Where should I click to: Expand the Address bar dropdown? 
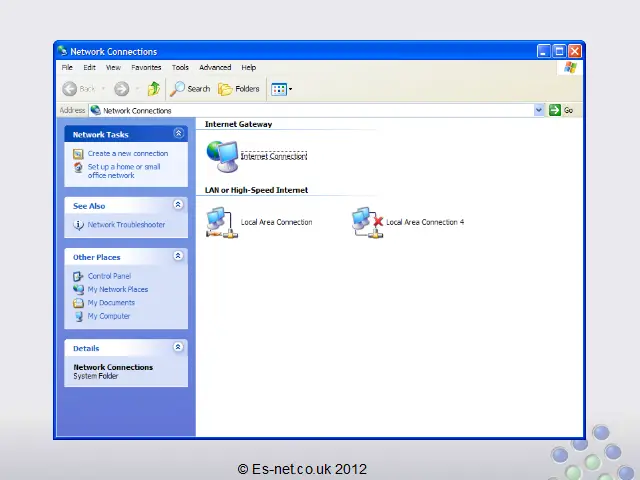[x=539, y=110]
